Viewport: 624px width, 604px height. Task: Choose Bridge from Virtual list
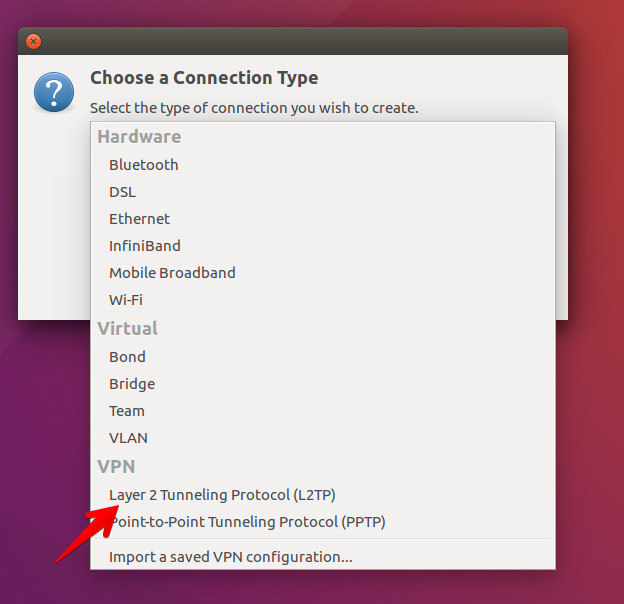coord(323,384)
